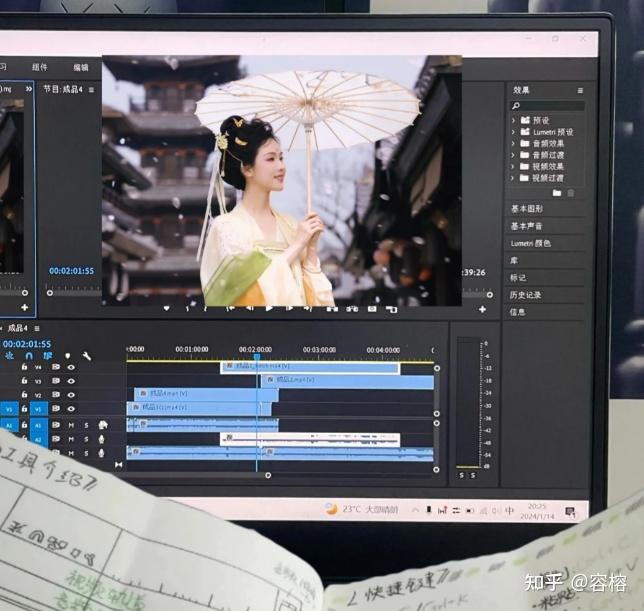Expand the 音频过渡 folder

[513, 155]
